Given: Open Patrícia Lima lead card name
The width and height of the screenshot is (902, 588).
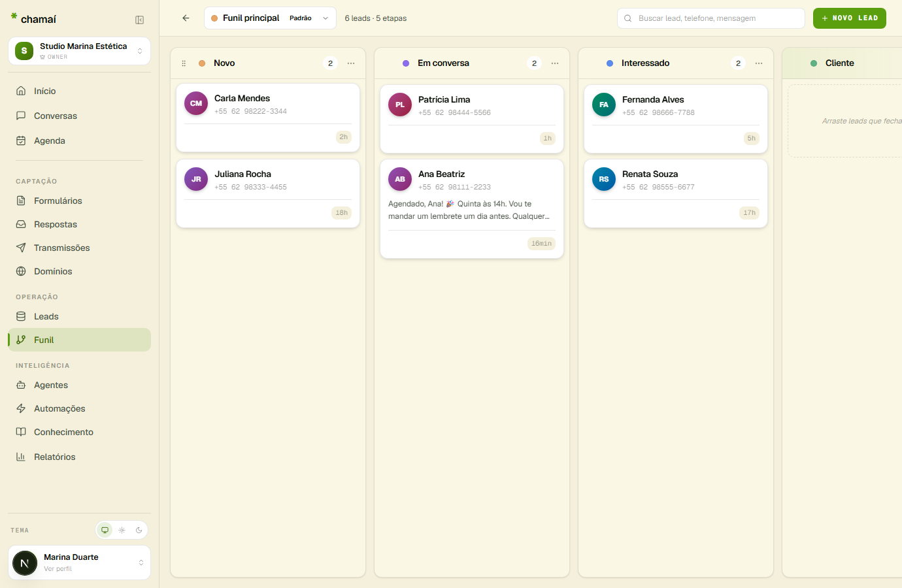Looking at the screenshot, I should tap(444, 99).
